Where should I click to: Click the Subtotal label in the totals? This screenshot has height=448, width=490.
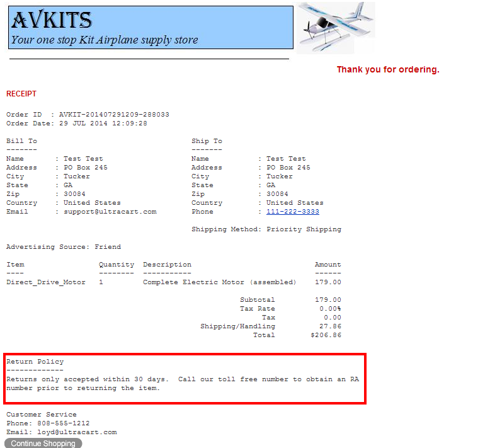[258, 299]
